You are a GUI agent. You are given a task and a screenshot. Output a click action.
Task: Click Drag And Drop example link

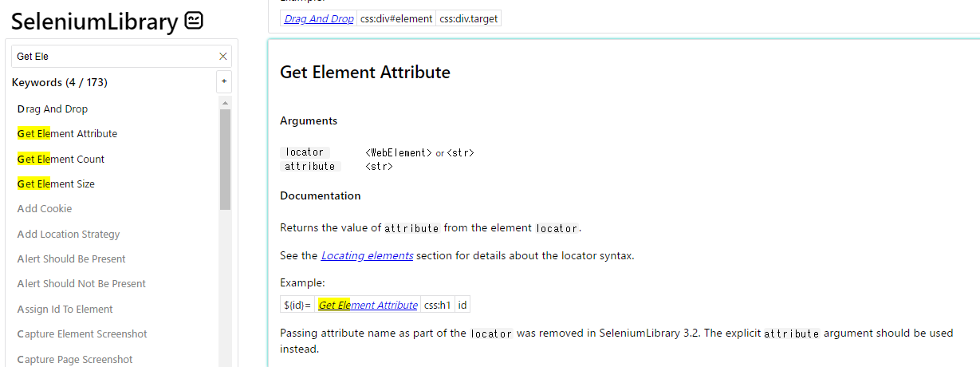pos(319,18)
